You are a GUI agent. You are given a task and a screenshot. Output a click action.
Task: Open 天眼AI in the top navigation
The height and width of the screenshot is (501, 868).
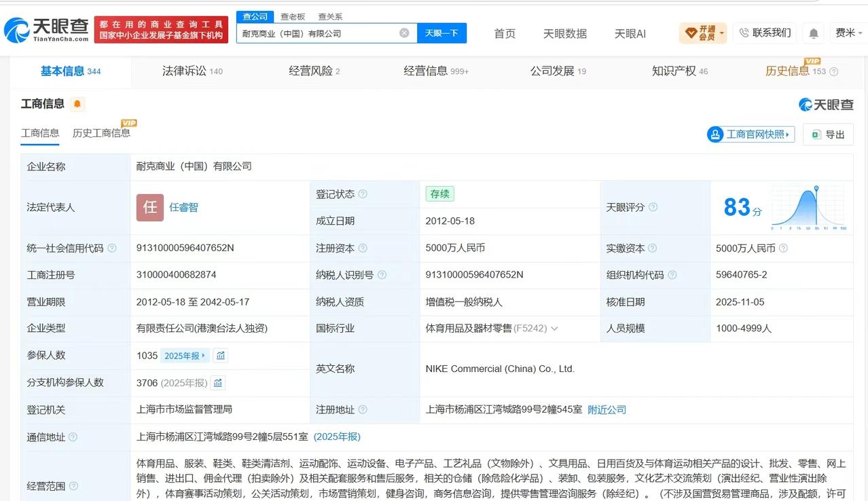pyautogui.click(x=630, y=33)
